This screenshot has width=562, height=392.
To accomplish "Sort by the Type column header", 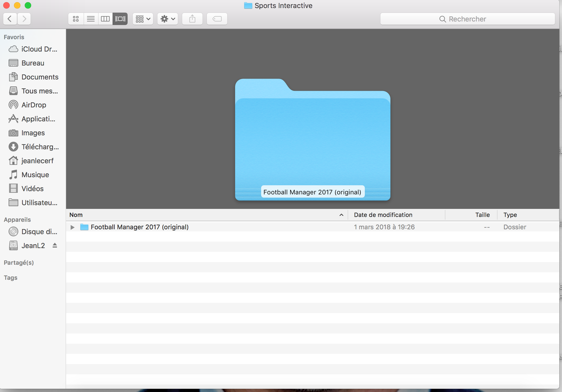I will (x=528, y=215).
